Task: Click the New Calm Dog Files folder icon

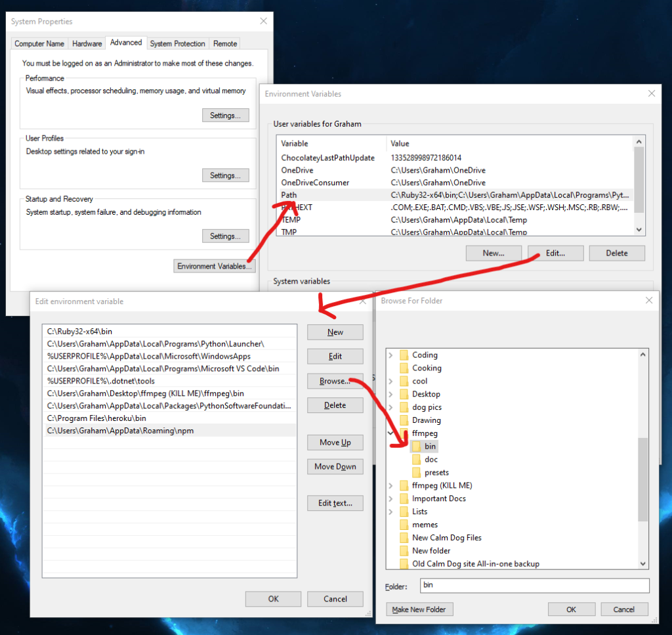Action: pyautogui.click(x=404, y=538)
